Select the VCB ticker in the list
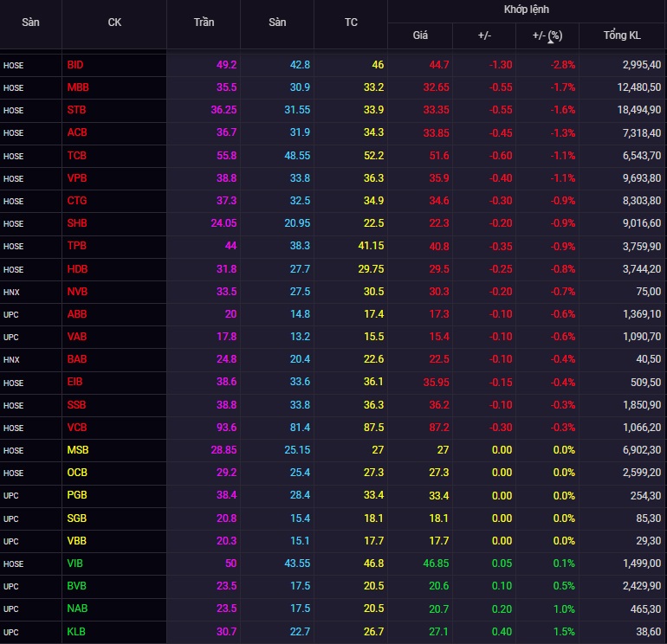 point(77,428)
